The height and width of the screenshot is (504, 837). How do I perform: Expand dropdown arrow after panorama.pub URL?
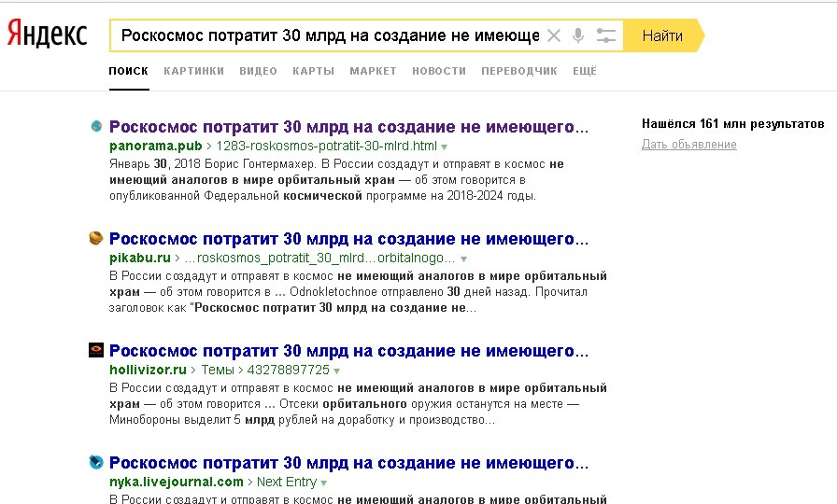pos(444,147)
